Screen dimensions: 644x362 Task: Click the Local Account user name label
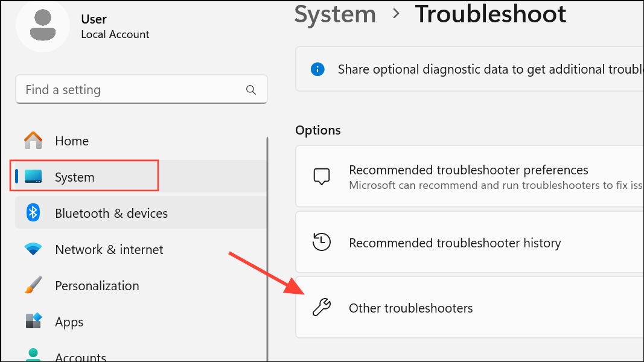point(115,34)
